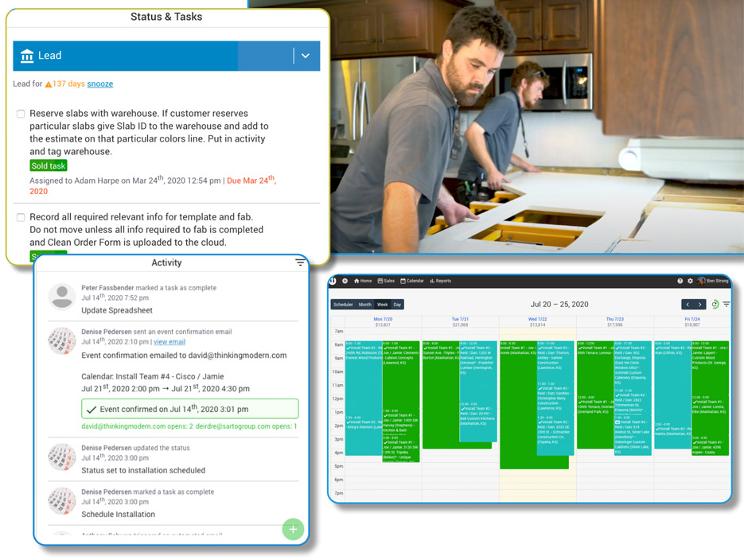Go to previous week with left arrow
Image resolution: width=744 pixels, height=560 pixels.
[x=688, y=305]
